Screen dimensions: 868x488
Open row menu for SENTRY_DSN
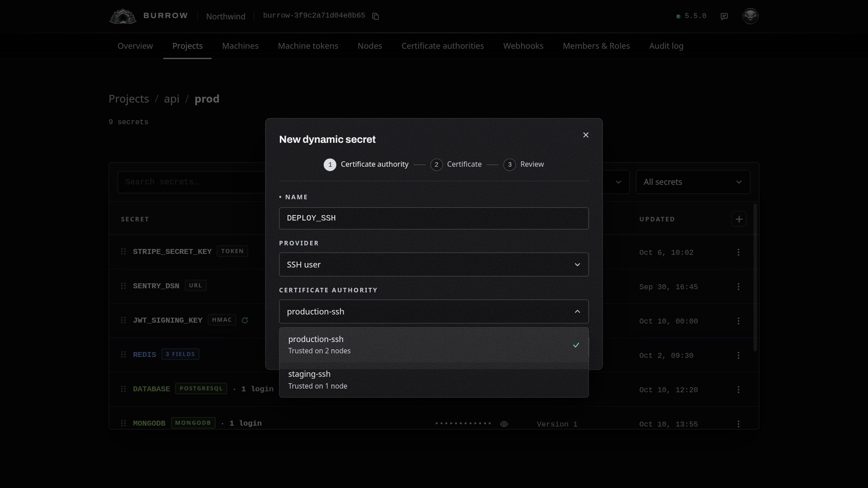click(739, 286)
